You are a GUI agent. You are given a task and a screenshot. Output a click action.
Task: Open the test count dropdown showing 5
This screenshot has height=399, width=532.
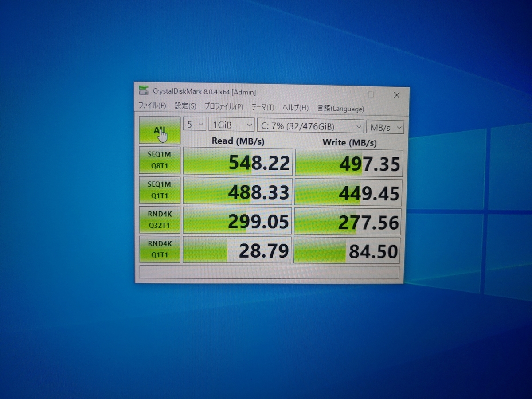tap(195, 125)
